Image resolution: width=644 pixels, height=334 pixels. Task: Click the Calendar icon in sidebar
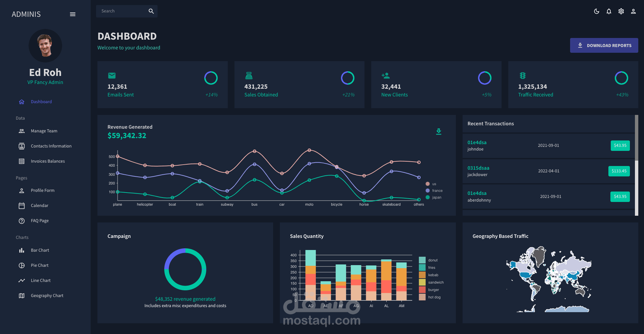pyautogui.click(x=22, y=206)
